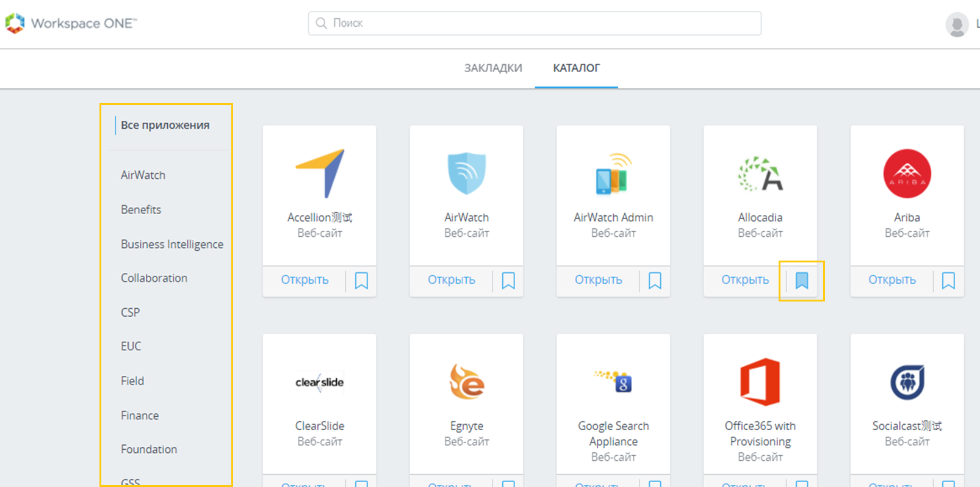Image resolution: width=980 pixels, height=487 pixels.
Task: Click the AirWatch shield app icon
Action: pyautogui.click(x=467, y=173)
